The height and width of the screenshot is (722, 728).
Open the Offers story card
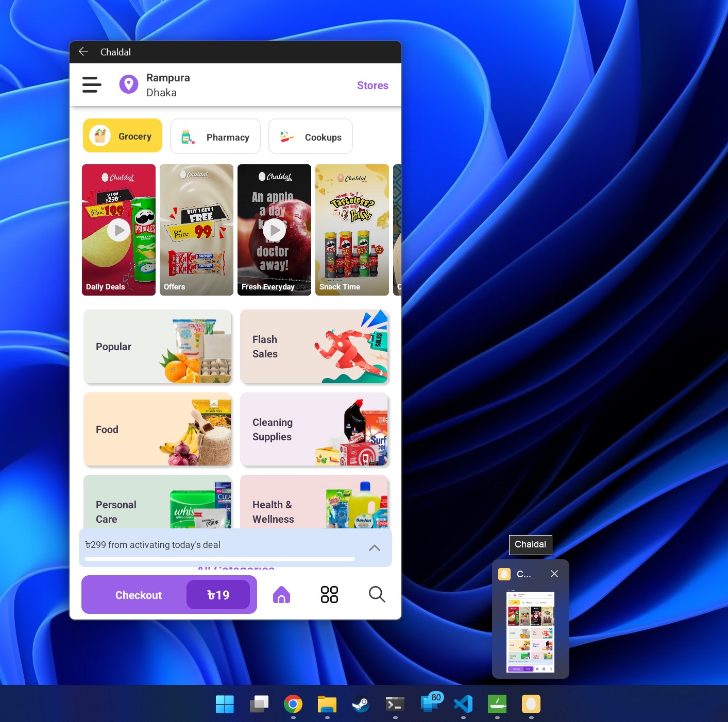click(196, 230)
